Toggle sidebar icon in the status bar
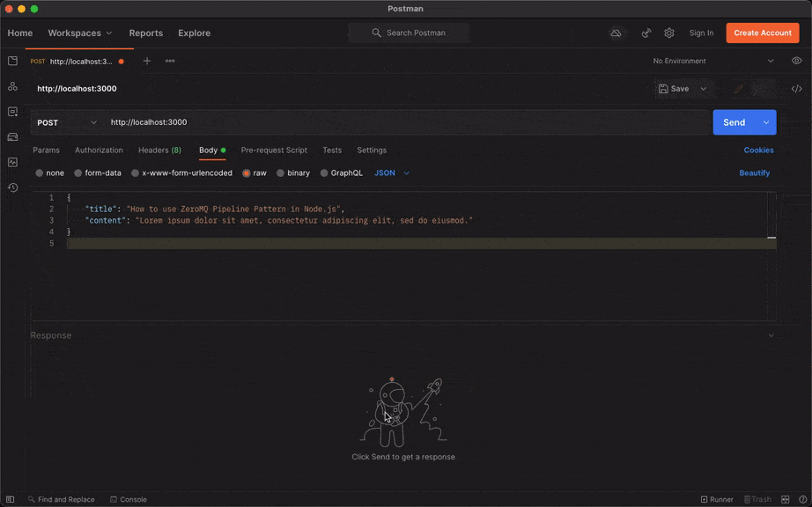 [10, 499]
